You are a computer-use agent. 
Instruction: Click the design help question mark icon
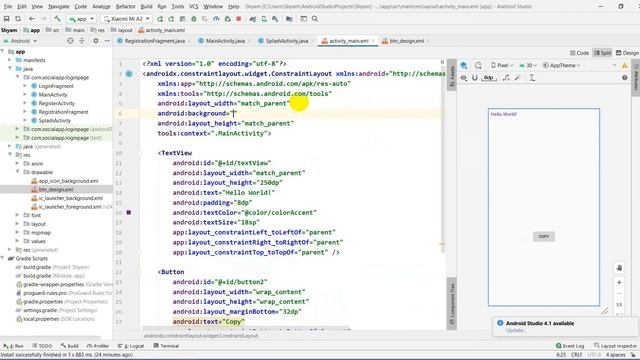pyautogui.click(x=624, y=78)
